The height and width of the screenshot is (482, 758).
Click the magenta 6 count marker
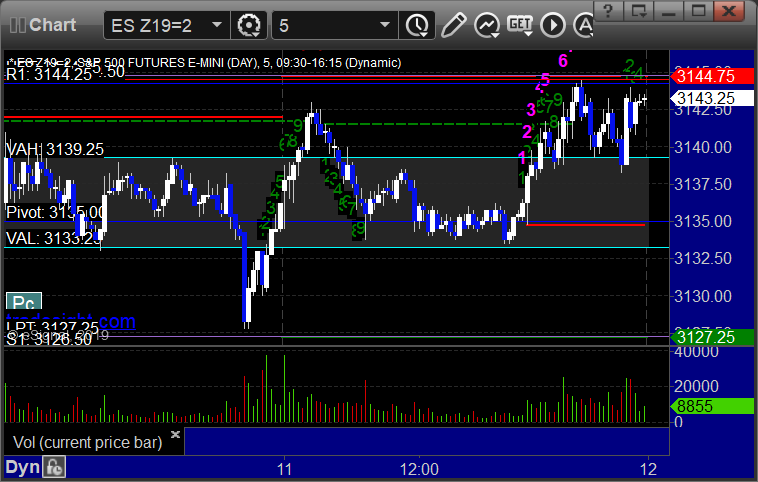(x=563, y=60)
